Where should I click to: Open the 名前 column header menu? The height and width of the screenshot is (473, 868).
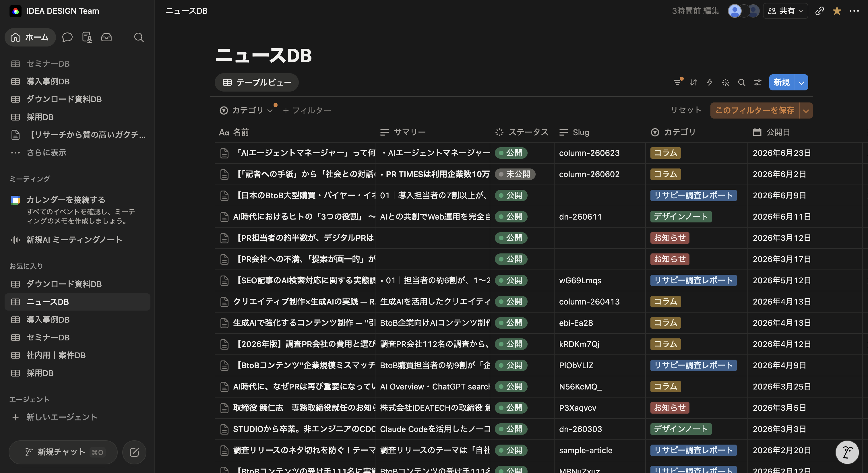(x=234, y=132)
